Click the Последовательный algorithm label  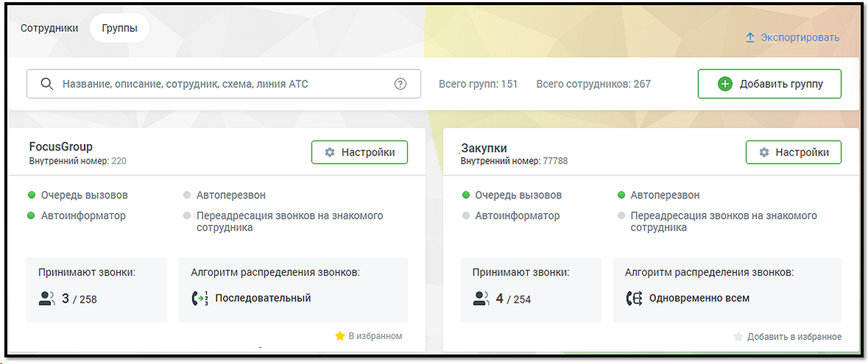coord(263,298)
